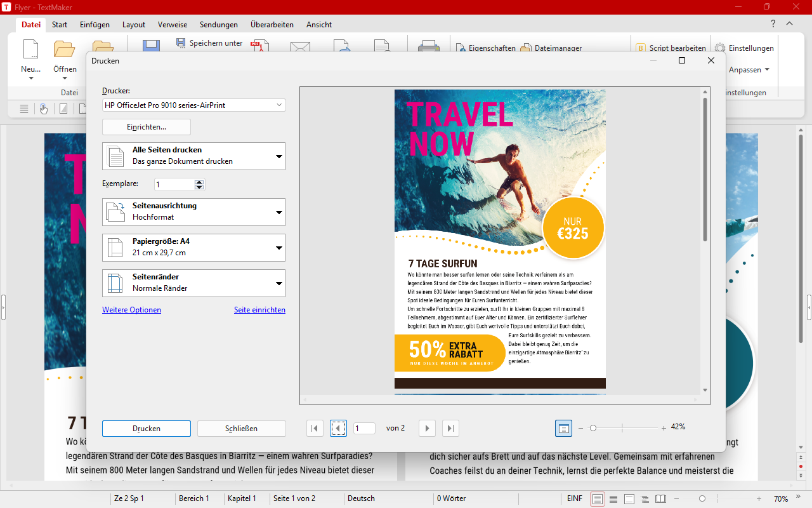
Task: Click Script bearbeiten in the ribbon
Action: (671, 48)
